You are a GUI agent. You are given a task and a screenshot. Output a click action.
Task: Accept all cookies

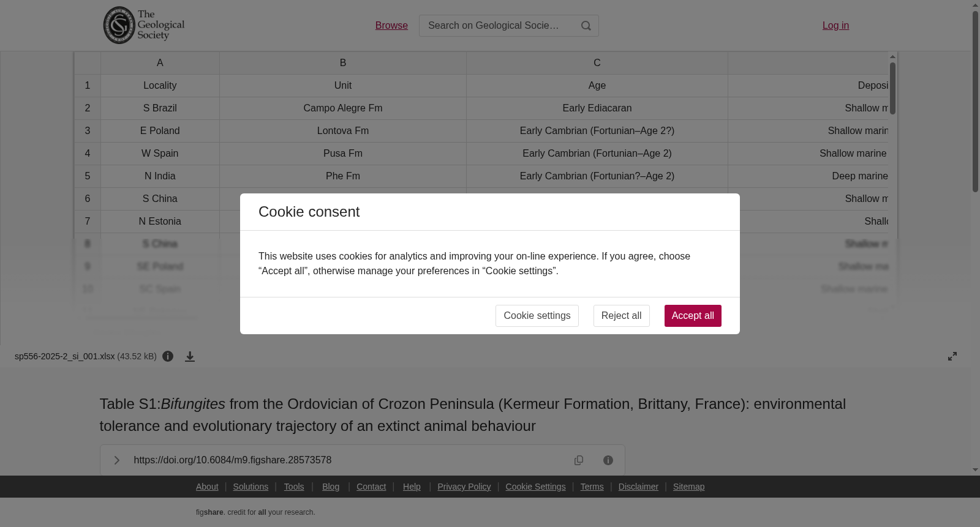tap(693, 316)
